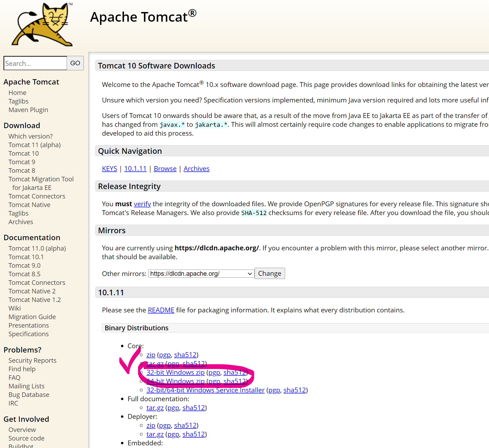Click the Apache Tomcat cat logo
489x448 pixels.
pos(42,25)
